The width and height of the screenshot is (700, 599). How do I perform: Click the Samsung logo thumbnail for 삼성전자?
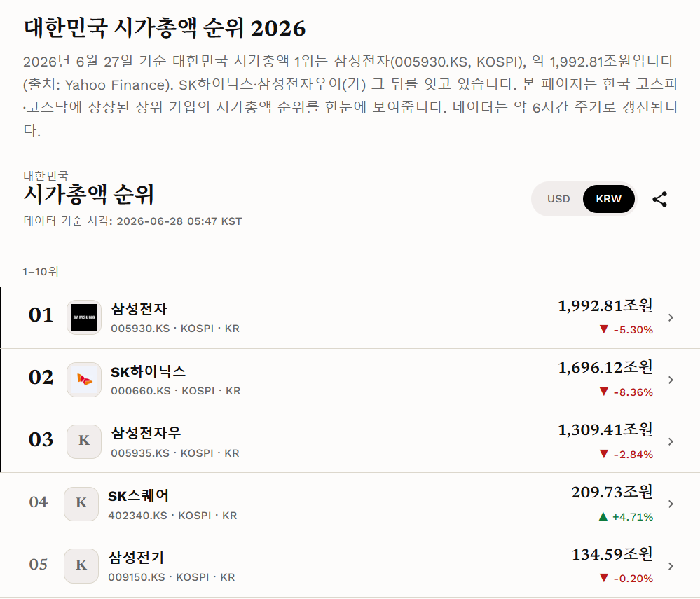pyautogui.click(x=84, y=317)
